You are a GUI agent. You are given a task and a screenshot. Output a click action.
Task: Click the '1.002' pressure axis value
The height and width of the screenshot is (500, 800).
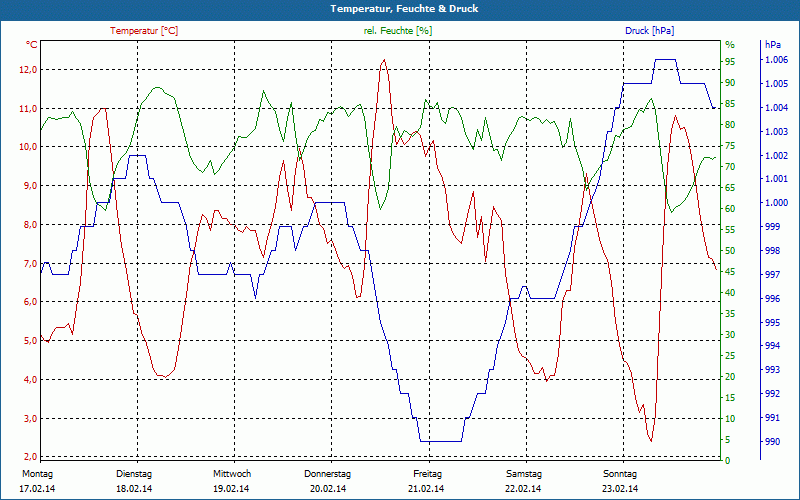tap(776, 155)
